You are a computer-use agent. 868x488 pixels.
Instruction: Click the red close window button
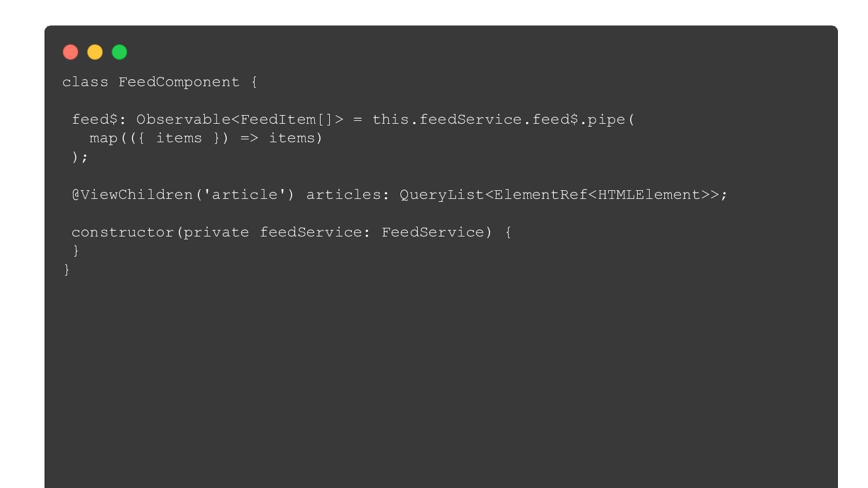click(71, 53)
